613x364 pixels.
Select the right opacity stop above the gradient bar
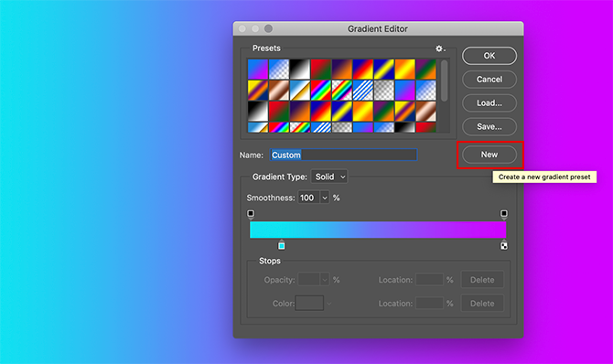pos(504,214)
